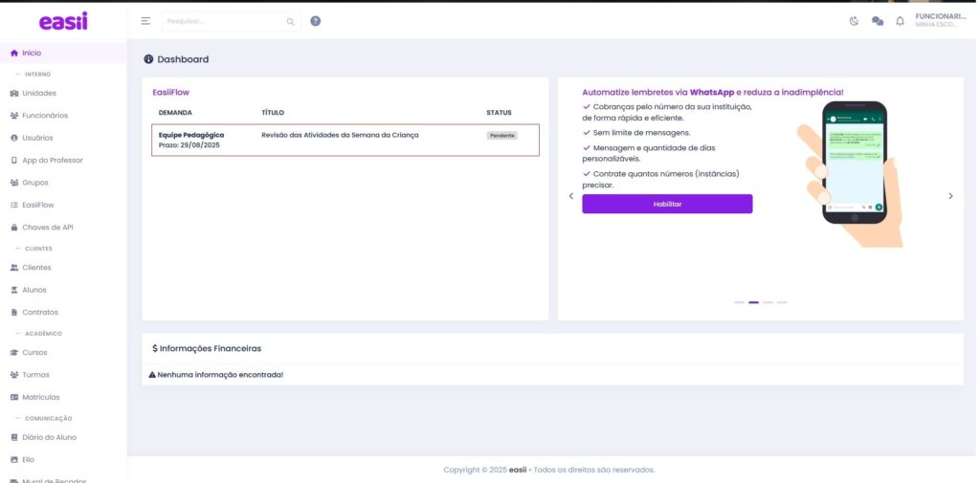Click the search magnifier icon
This screenshot has width=980, height=483.
(x=291, y=21)
